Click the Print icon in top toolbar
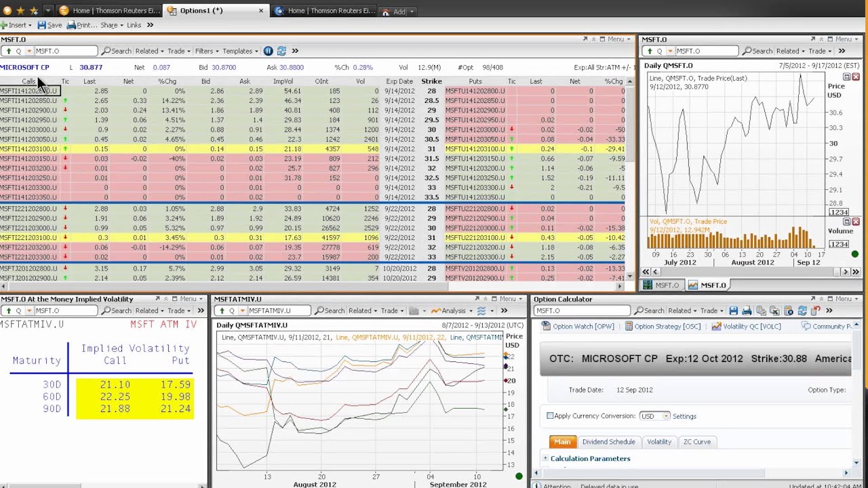This screenshot has height=488, width=868. (x=71, y=25)
